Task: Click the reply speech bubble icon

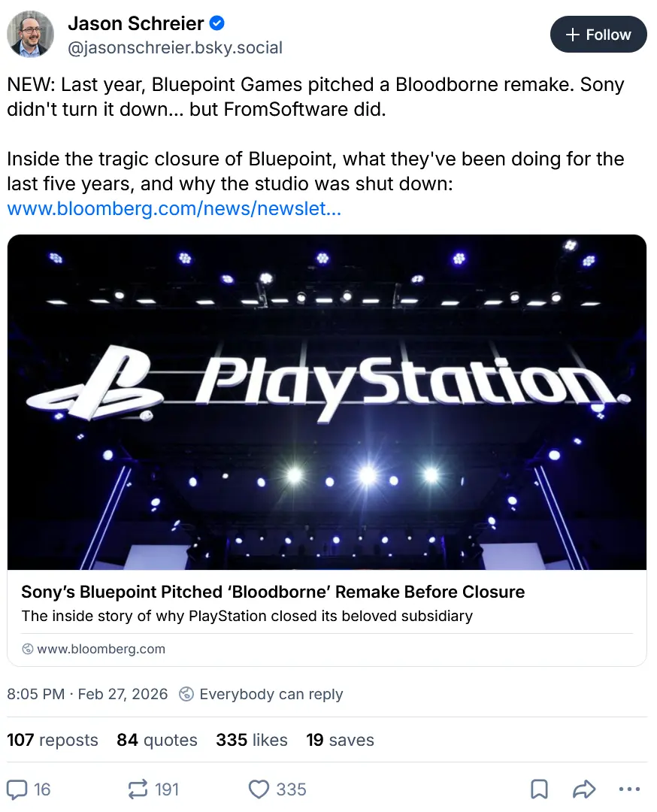Action: (x=17, y=789)
